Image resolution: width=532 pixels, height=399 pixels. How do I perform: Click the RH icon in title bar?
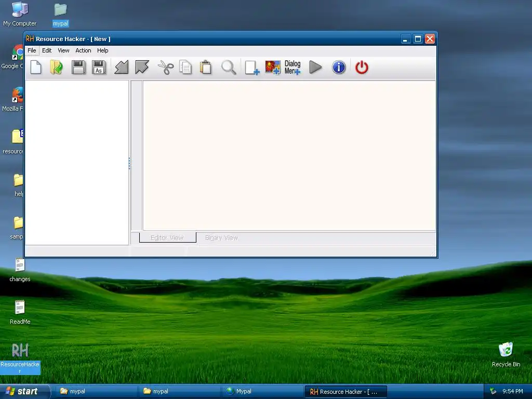click(30, 38)
